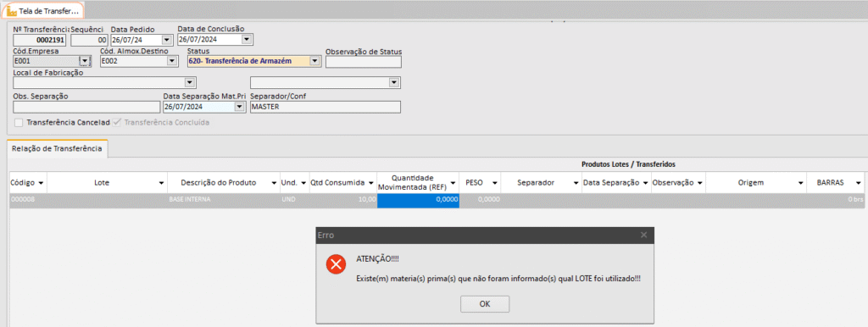Toggle the Transferência Cancelad checkbox
The image size is (868, 327).
(19, 122)
